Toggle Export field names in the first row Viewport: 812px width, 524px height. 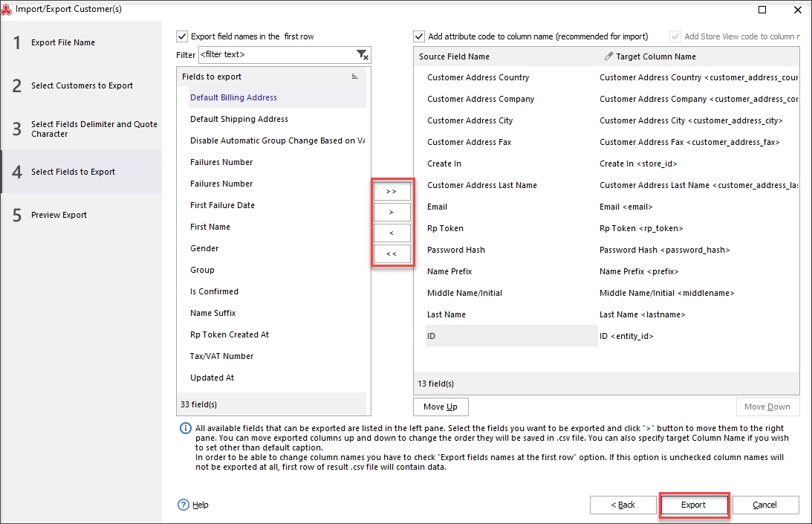182,36
